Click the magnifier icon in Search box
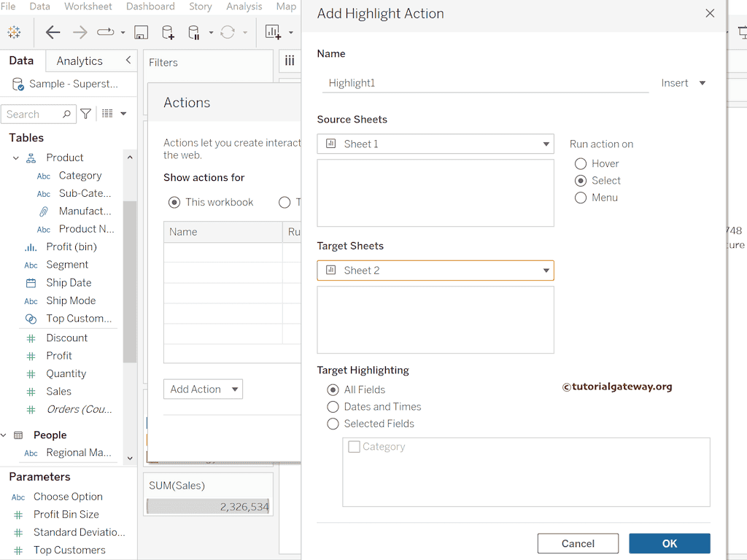This screenshot has width=747, height=560. 66,114
